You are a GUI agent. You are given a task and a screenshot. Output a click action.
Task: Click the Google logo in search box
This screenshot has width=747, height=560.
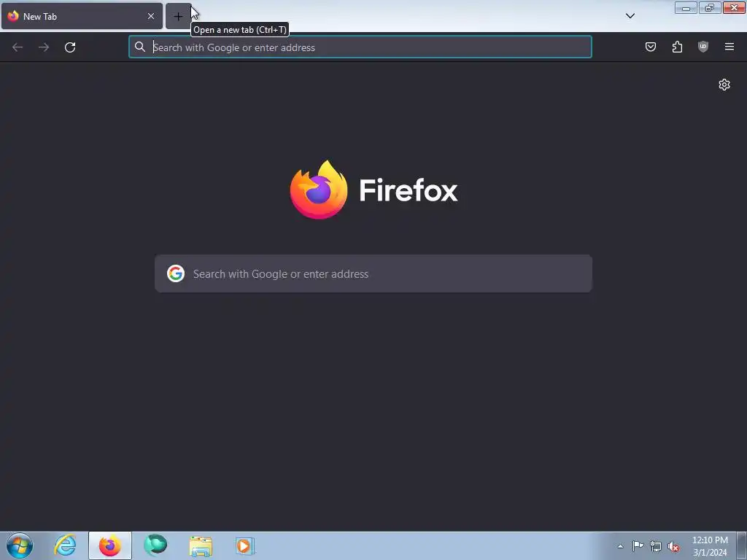176,274
